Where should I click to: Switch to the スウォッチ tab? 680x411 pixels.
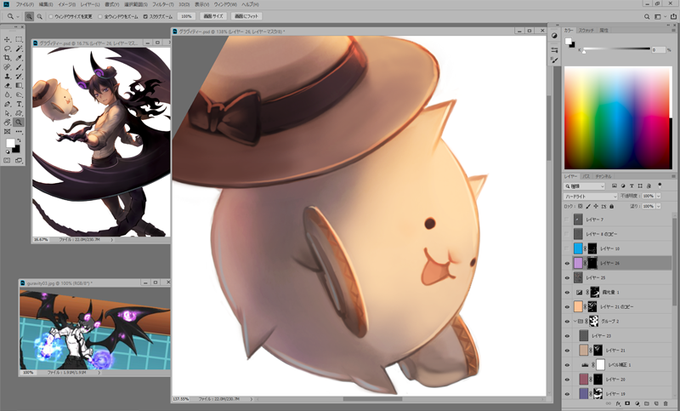(587, 30)
